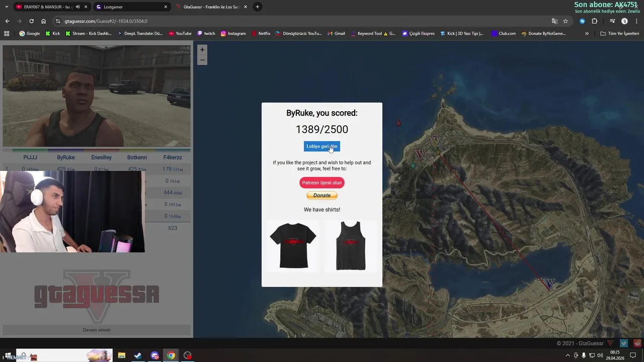Open the Club.com bookmark
The image size is (644, 362).
(504, 34)
